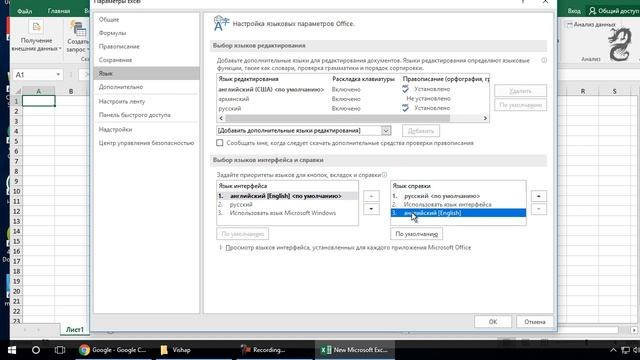The image size is (640, 360).
Task: Open the Name Box dropdown arrow
Action: 58,75
